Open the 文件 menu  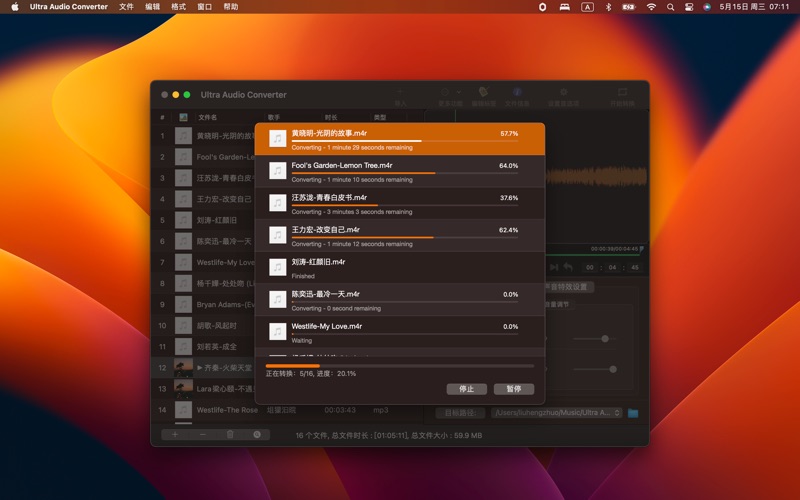tap(126, 7)
